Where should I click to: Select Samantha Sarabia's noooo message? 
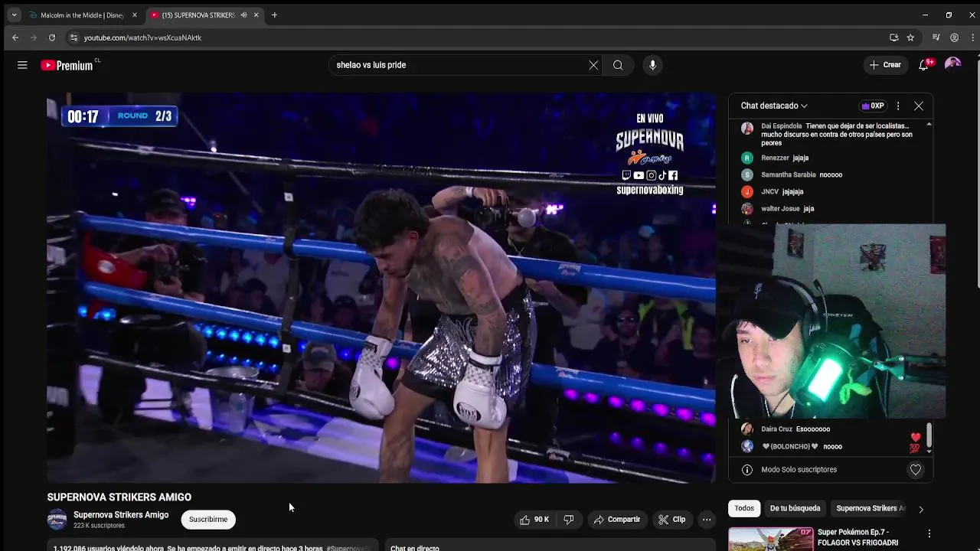[x=831, y=174]
